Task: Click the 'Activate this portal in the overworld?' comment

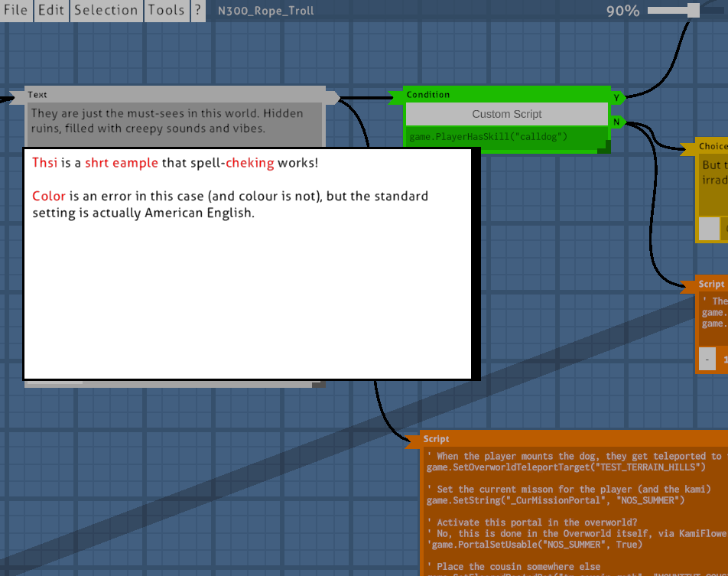Action: (x=532, y=522)
